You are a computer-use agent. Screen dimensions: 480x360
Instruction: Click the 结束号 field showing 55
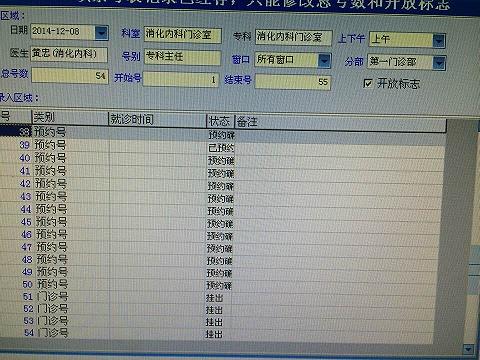pos(293,82)
